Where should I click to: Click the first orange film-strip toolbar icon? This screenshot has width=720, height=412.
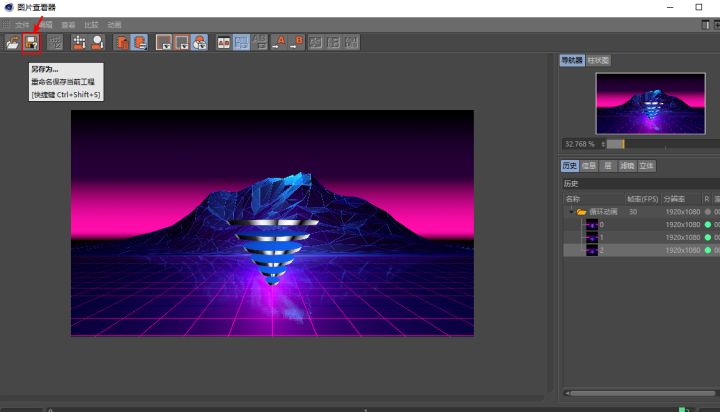point(122,42)
